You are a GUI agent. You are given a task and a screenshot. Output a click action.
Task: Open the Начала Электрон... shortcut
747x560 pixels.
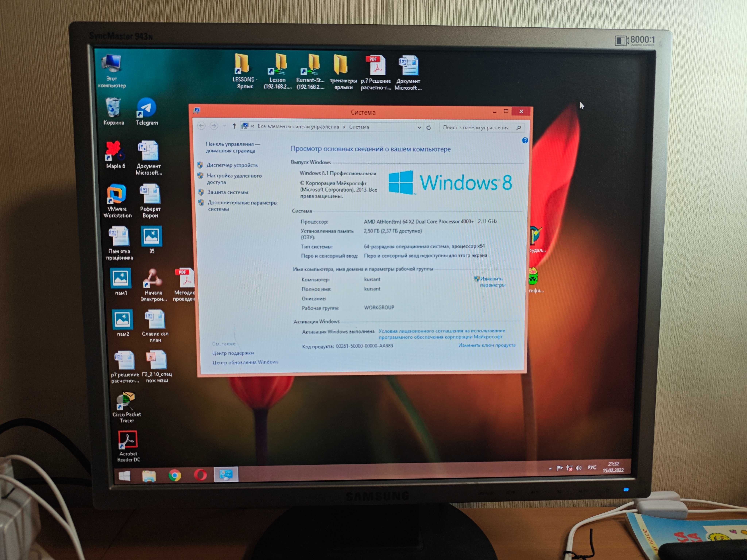click(x=154, y=285)
